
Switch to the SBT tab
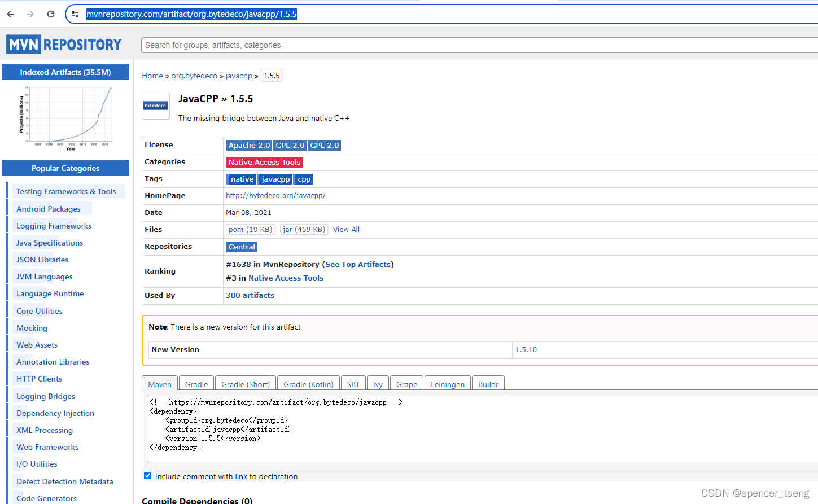tap(353, 384)
